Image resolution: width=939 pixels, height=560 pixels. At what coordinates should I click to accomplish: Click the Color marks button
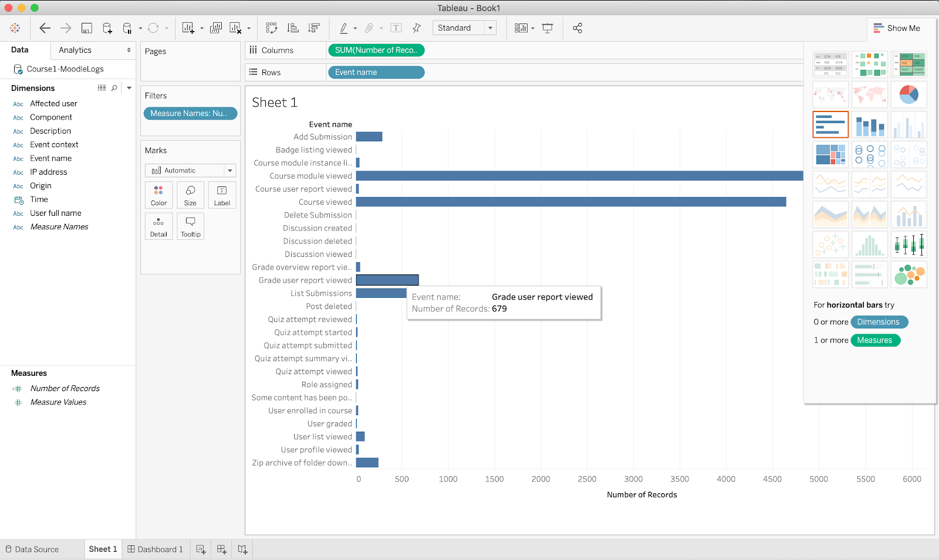[x=158, y=195]
